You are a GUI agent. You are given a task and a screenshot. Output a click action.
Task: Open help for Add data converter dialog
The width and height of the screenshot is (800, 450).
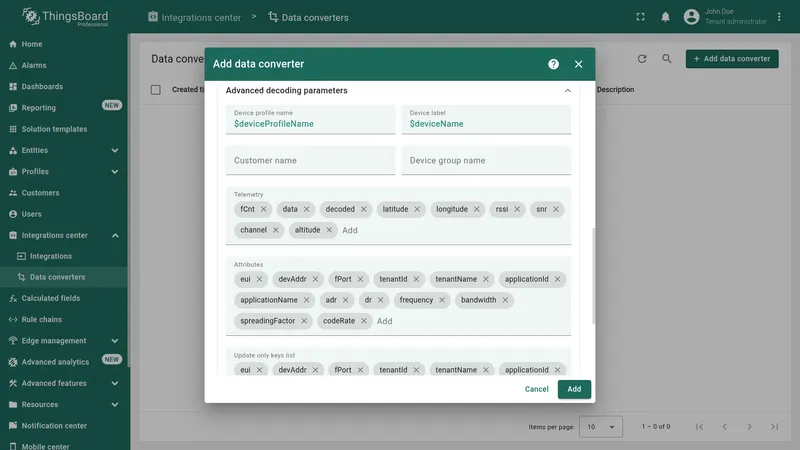(553, 64)
